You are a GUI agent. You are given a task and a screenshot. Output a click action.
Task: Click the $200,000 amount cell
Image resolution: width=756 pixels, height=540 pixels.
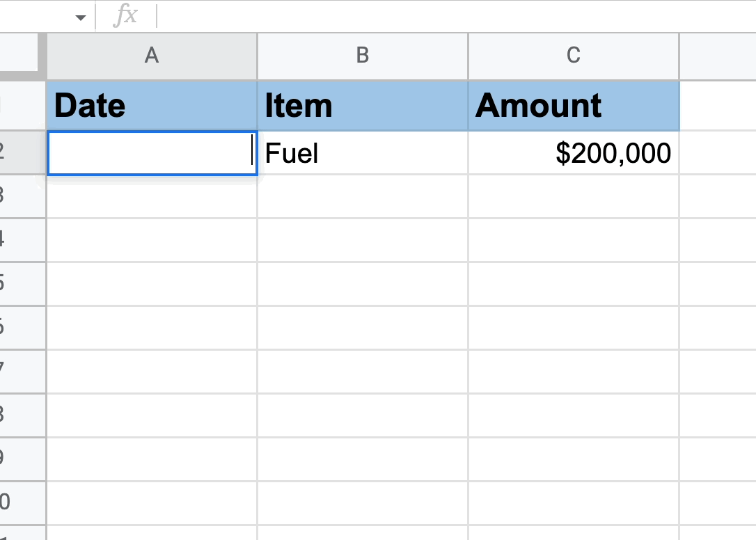574,153
